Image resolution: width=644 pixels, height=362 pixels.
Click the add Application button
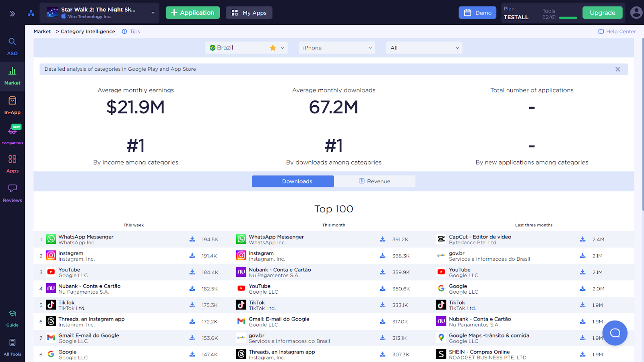[x=193, y=13]
